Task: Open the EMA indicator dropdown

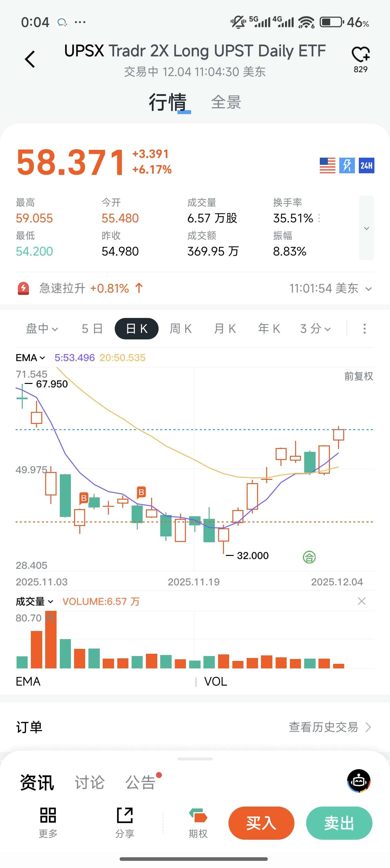Action: click(30, 358)
